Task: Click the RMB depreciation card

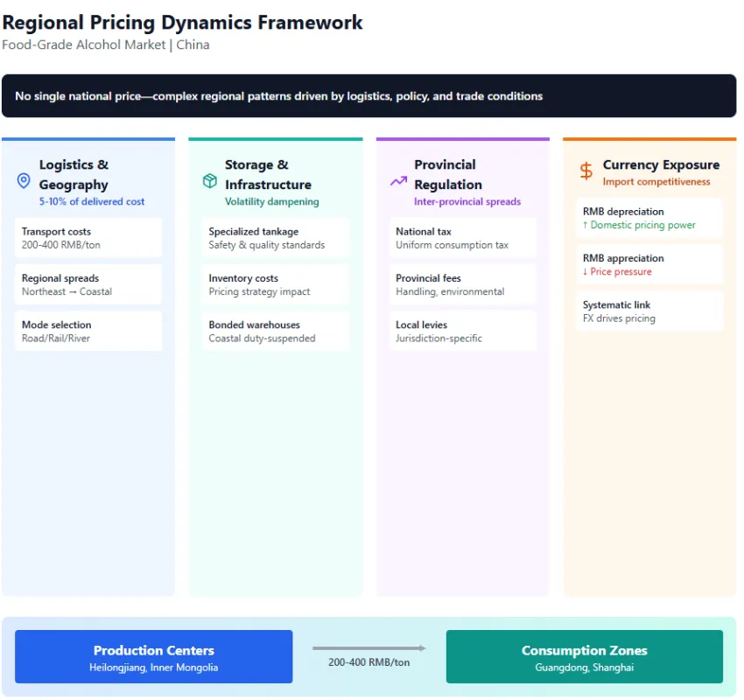Action: point(649,218)
